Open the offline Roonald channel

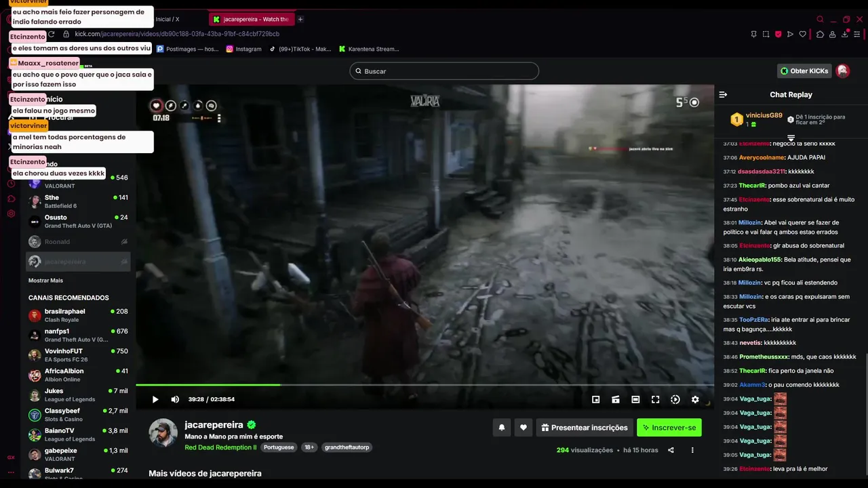click(x=78, y=242)
